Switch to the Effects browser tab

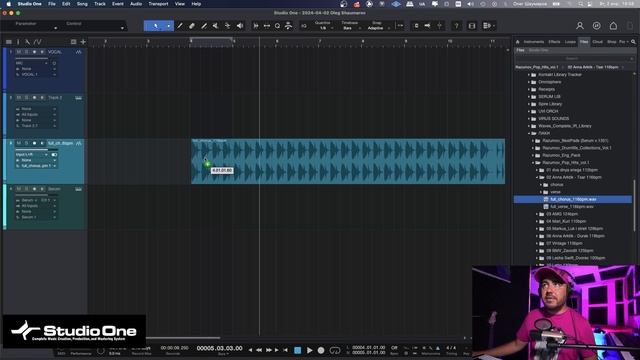[x=554, y=42]
